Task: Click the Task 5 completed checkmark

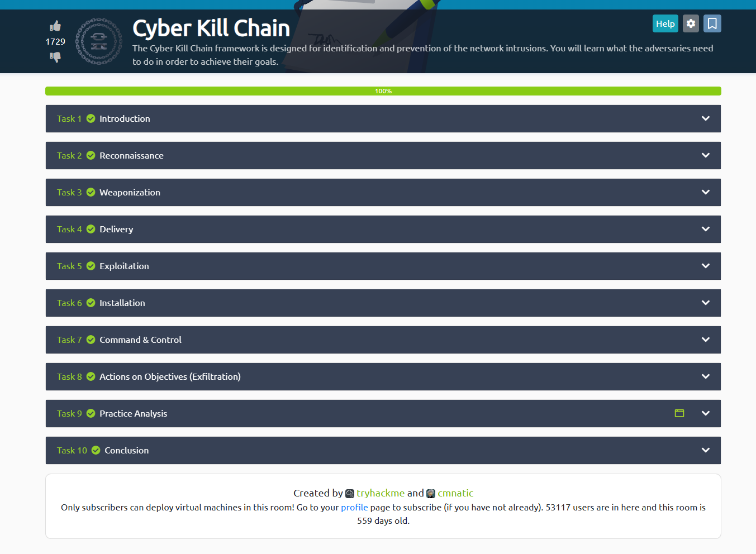Action: point(91,266)
